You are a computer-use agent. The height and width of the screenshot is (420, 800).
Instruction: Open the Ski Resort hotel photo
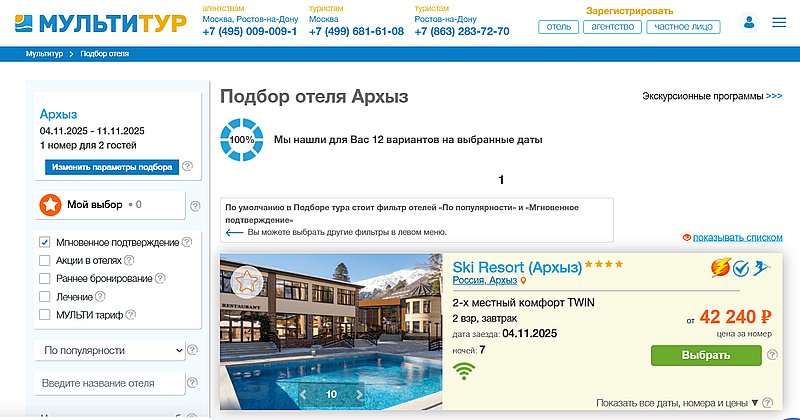click(x=331, y=332)
